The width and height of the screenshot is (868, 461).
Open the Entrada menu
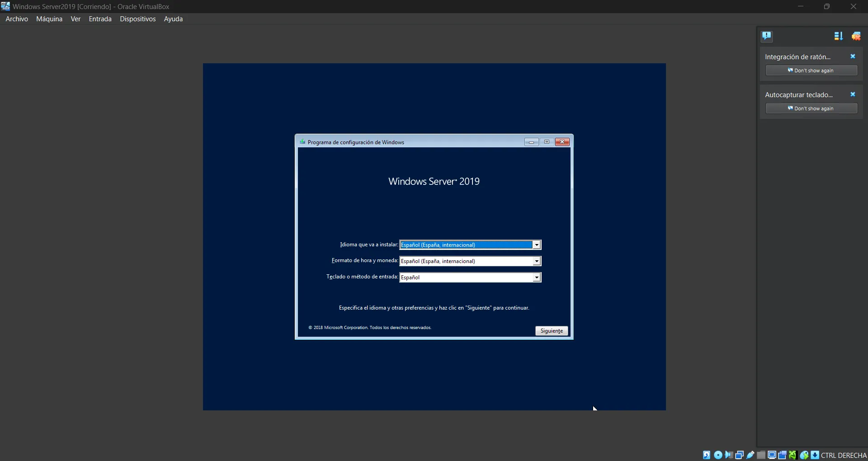click(100, 19)
